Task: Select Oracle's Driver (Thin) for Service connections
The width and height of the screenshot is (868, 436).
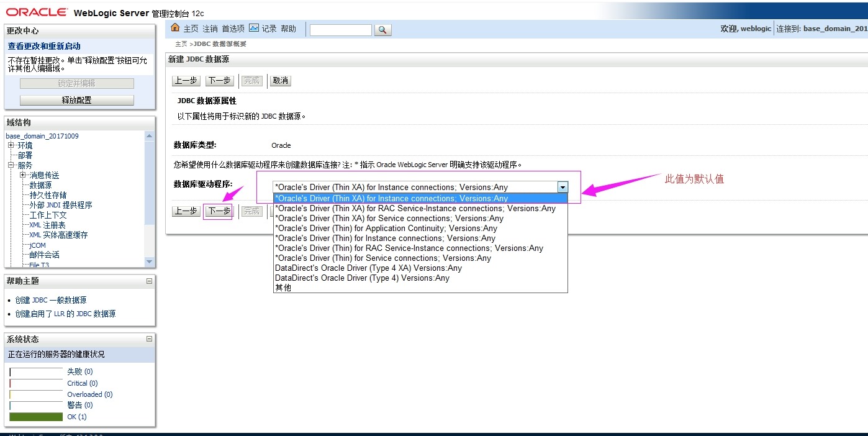Action: [420, 258]
